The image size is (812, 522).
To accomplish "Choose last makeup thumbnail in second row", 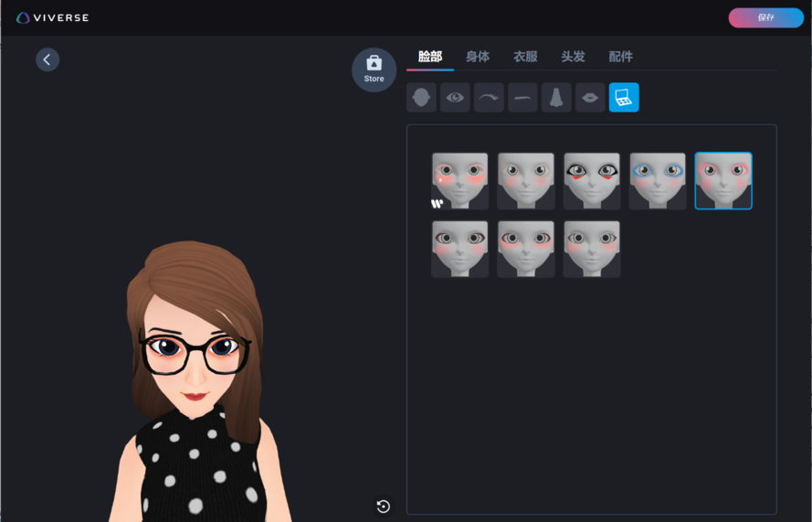I will (x=592, y=250).
